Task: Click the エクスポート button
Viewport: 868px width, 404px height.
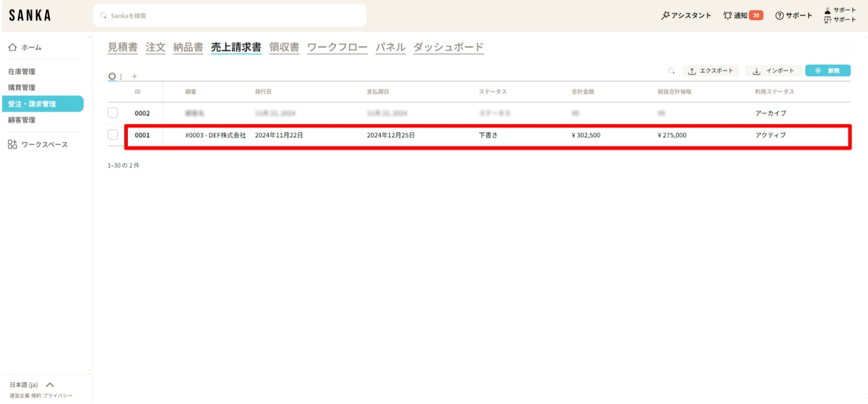Action: click(710, 71)
